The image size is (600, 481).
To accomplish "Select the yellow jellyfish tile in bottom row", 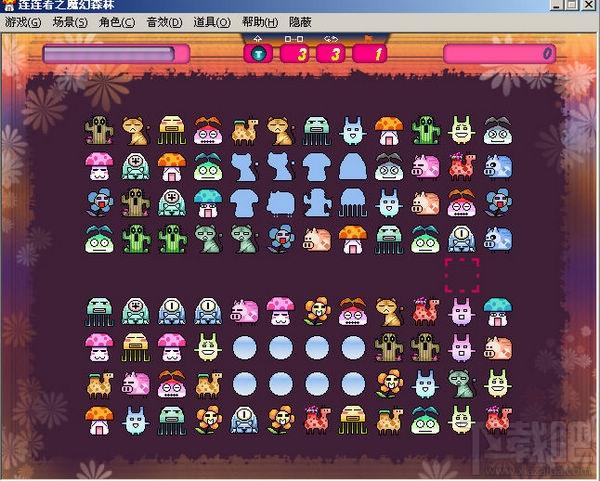I will point(353,420).
